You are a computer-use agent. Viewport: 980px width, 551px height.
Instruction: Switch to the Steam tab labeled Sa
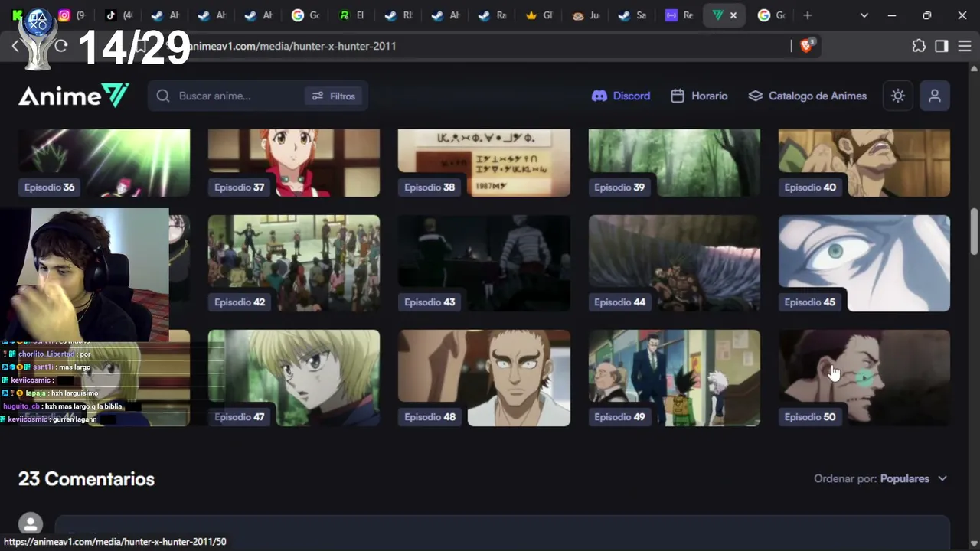coord(632,15)
